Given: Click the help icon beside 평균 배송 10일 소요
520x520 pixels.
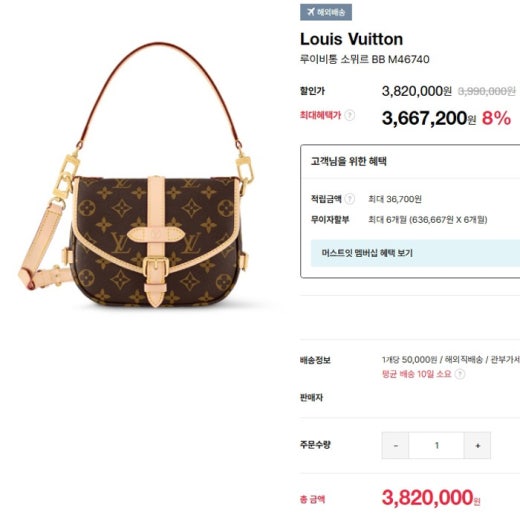Looking at the screenshot, I should tap(460, 374).
